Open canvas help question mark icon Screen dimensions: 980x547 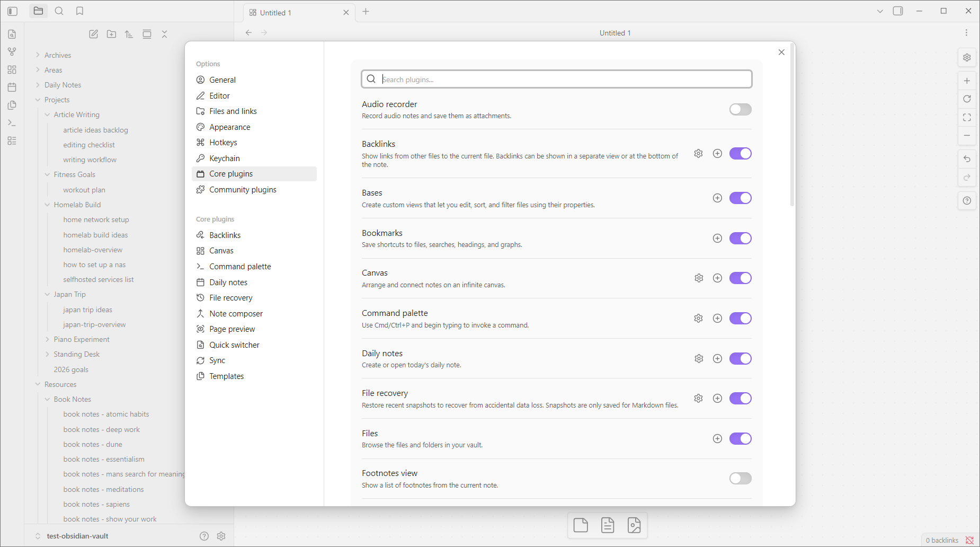[x=967, y=201]
